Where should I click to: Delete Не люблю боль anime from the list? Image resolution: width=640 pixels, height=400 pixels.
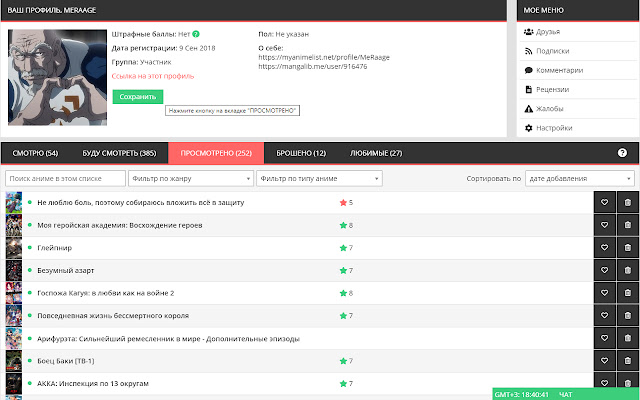[628, 202]
